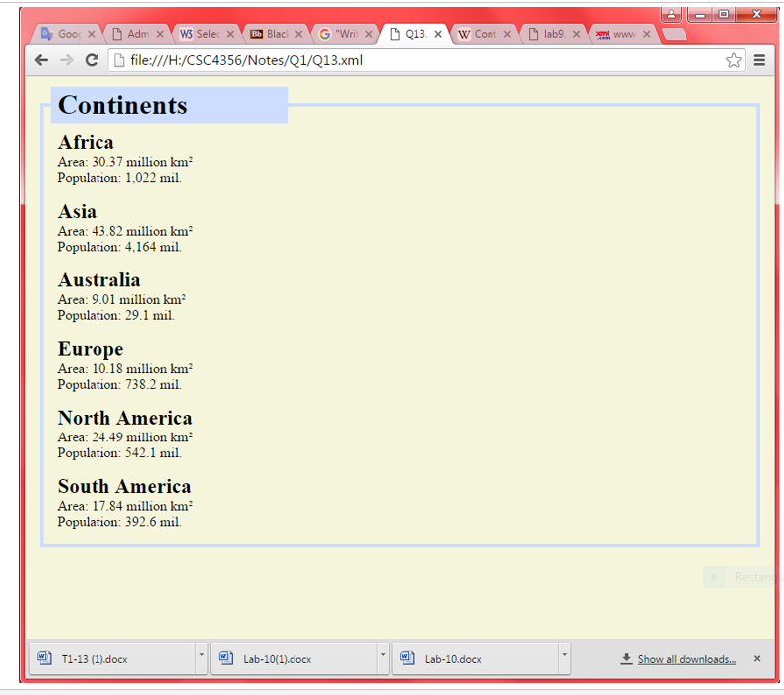Click the Europe heading

click(x=91, y=349)
